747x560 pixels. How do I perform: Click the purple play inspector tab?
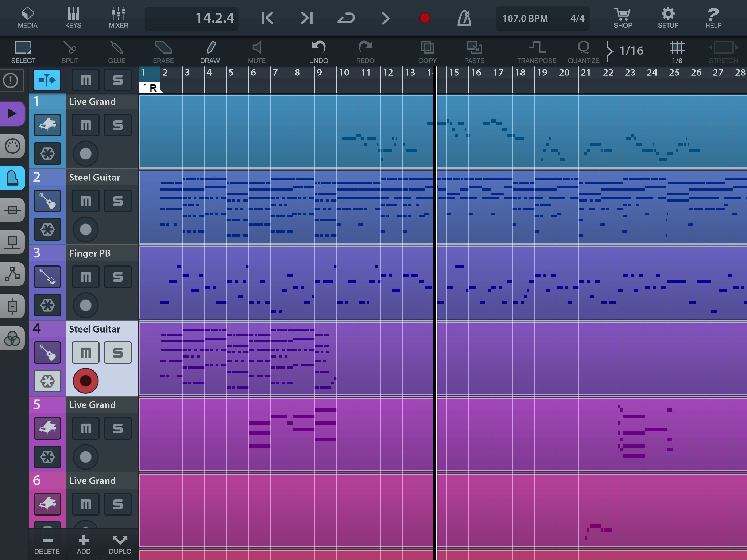pos(12,113)
